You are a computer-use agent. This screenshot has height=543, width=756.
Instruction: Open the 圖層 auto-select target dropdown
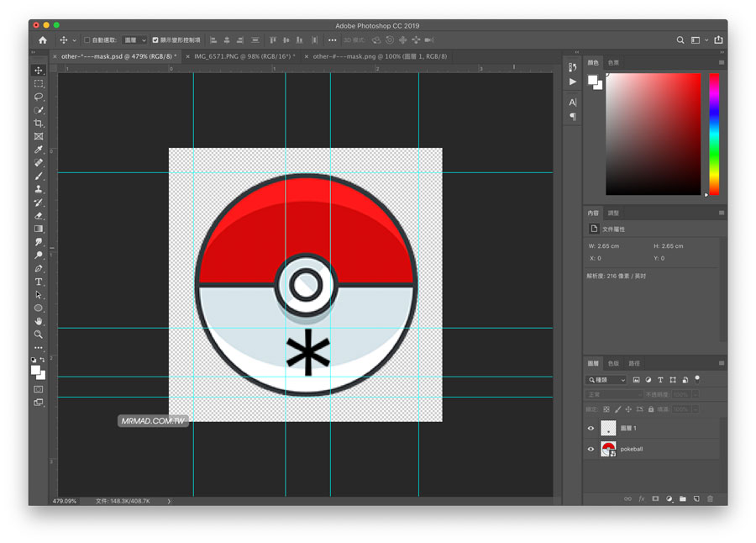pos(134,40)
